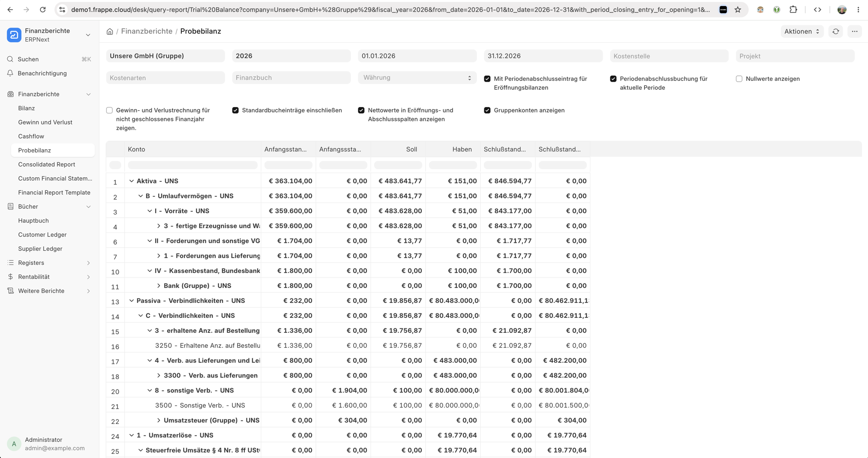Bookmark this page with the star icon
The width and height of the screenshot is (868, 458).
click(x=738, y=10)
